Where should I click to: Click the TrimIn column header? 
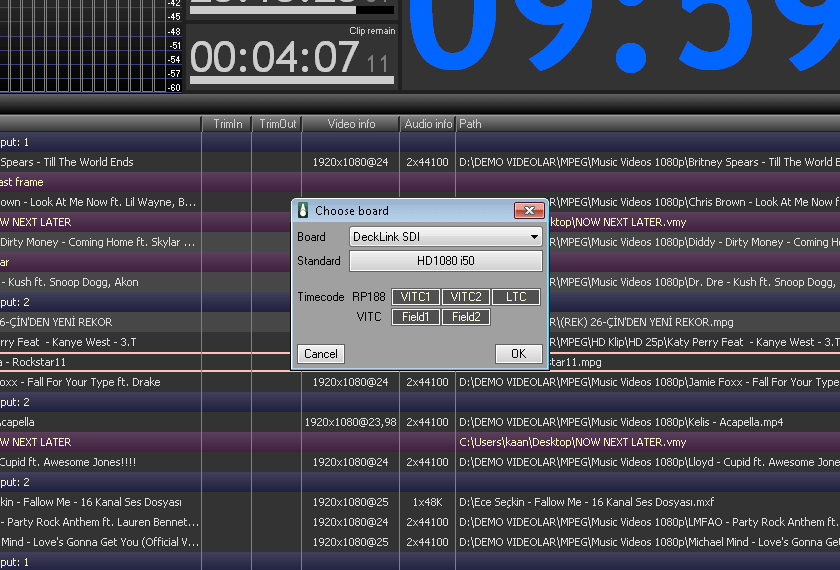point(227,124)
